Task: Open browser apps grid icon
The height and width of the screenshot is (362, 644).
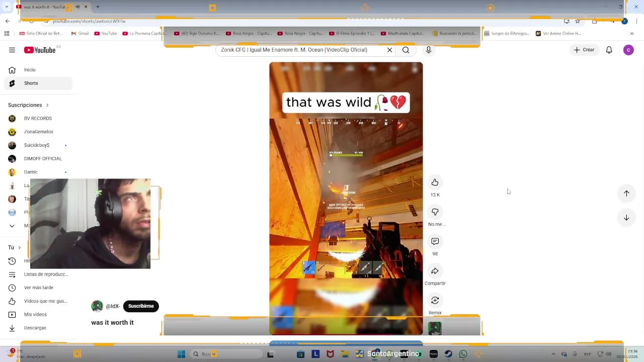Action: click(x=7, y=34)
